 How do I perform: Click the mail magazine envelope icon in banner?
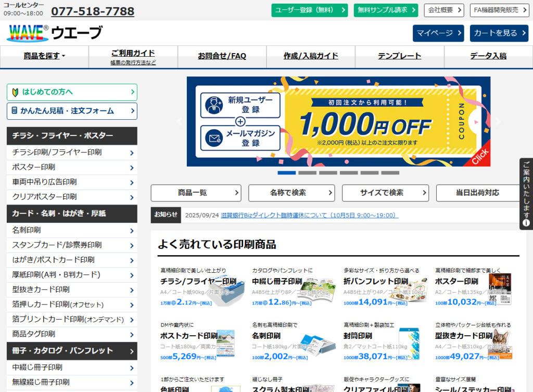pos(212,138)
